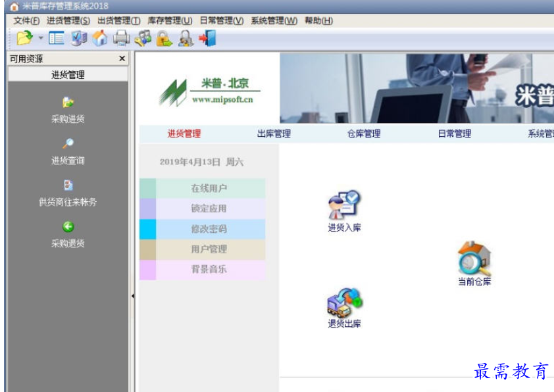
Task: Click the 退货出库 truck icon
Action: pyautogui.click(x=345, y=303)
